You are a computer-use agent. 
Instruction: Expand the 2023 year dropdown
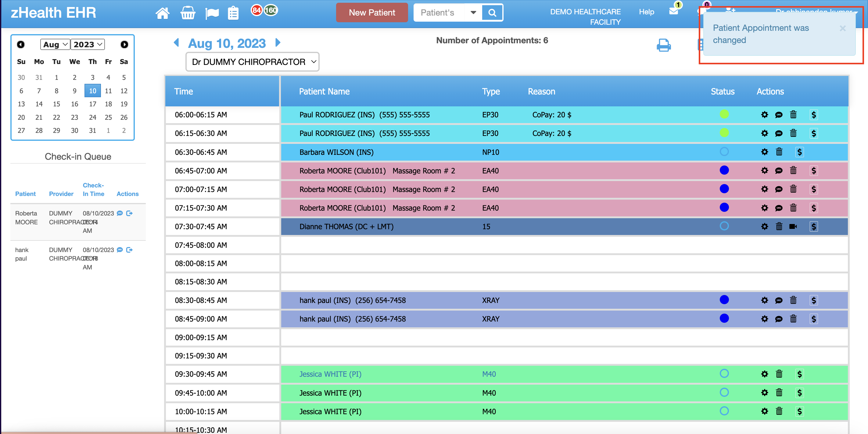(x=88, y=44)
